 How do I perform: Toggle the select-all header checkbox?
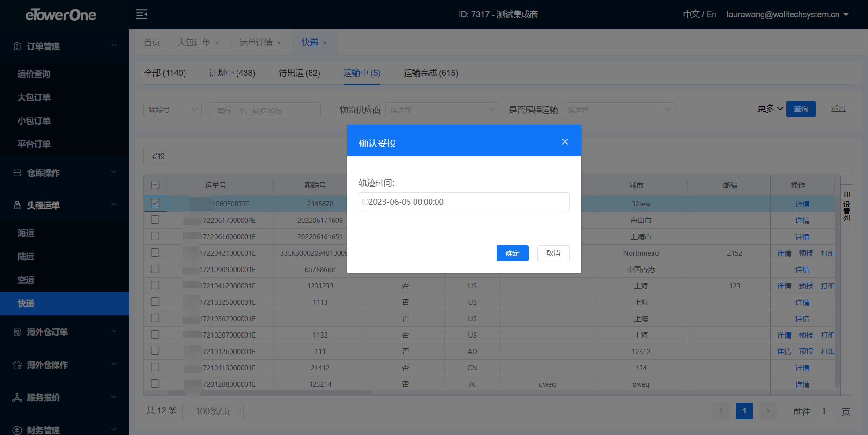(x=155, y=185)
